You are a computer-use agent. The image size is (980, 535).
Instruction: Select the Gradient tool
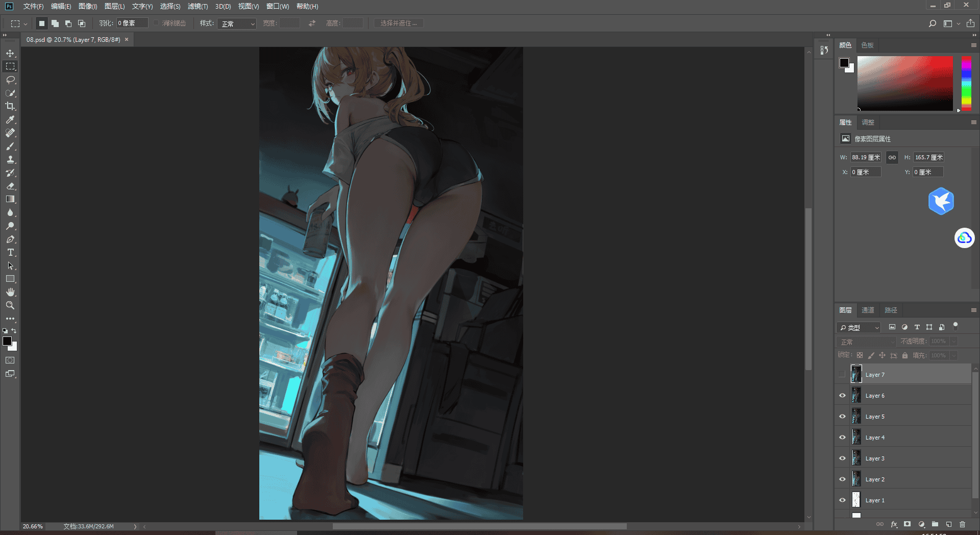(10, 199)
